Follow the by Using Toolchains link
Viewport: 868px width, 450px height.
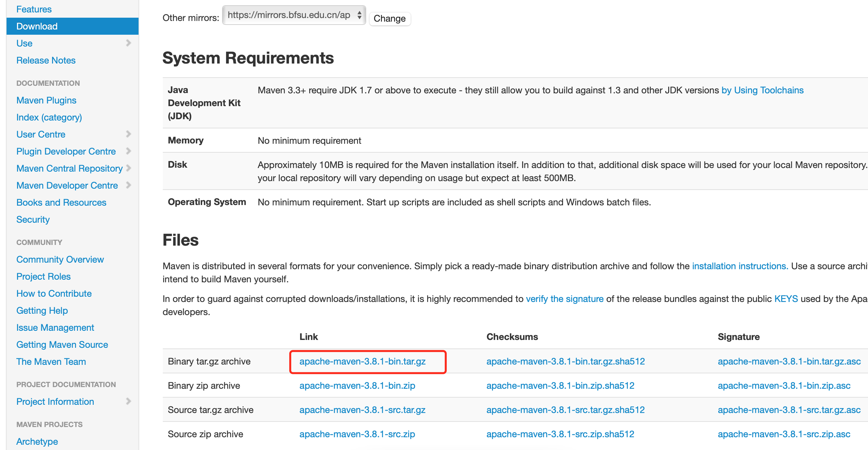click(x=762, y=90)
